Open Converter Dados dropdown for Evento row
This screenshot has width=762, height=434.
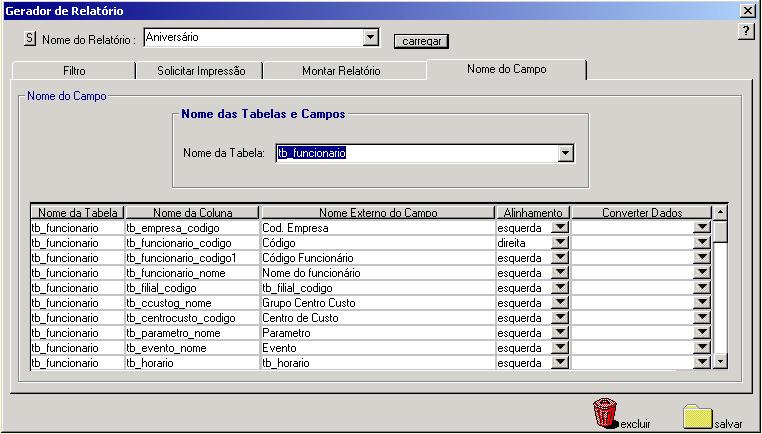click(x=702, y=348)
